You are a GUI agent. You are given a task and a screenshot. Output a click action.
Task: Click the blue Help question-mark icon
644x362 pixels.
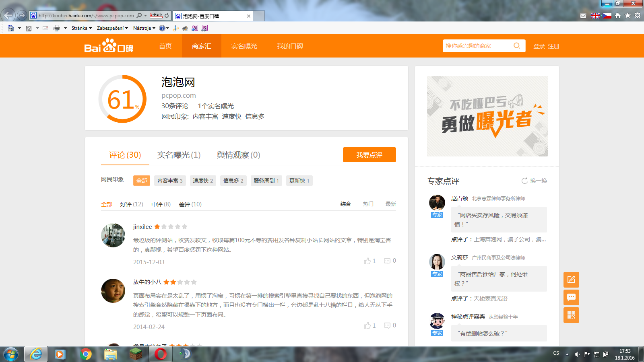coord(162,28)
